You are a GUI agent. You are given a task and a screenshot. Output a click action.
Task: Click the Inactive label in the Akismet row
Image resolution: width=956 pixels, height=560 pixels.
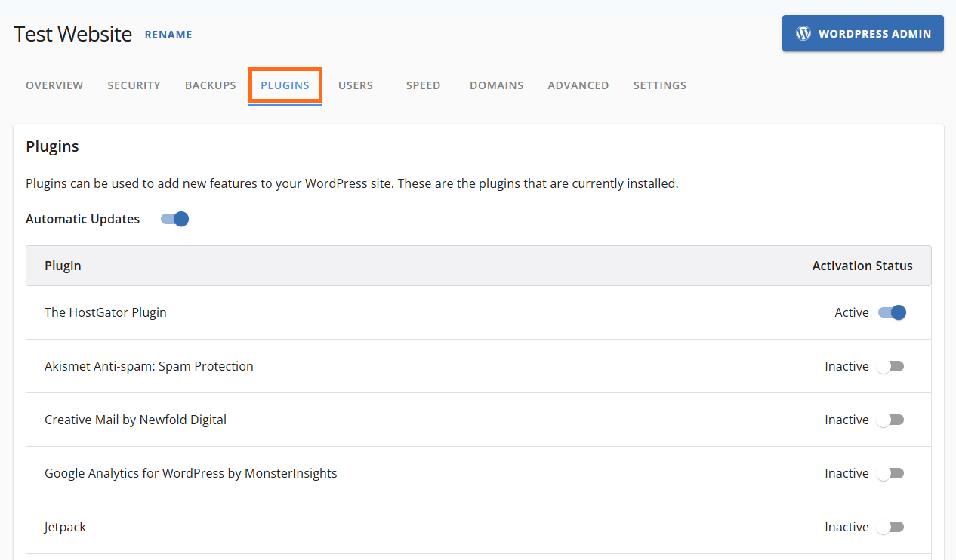click(847, 366)
